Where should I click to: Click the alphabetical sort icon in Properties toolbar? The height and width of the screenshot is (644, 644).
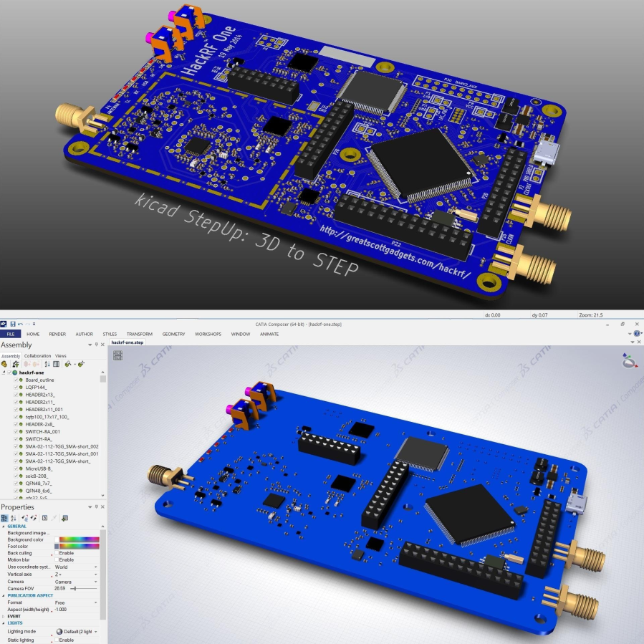point(14,517)
